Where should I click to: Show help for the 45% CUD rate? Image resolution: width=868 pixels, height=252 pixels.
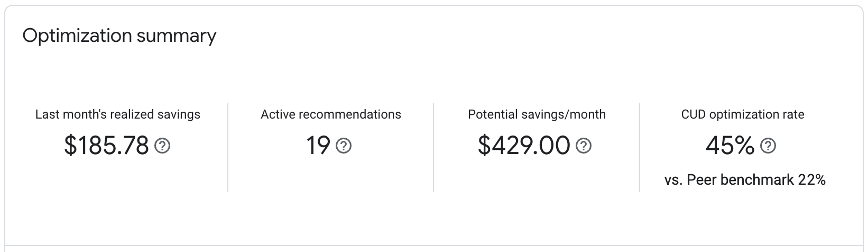[x=768, y=146]
